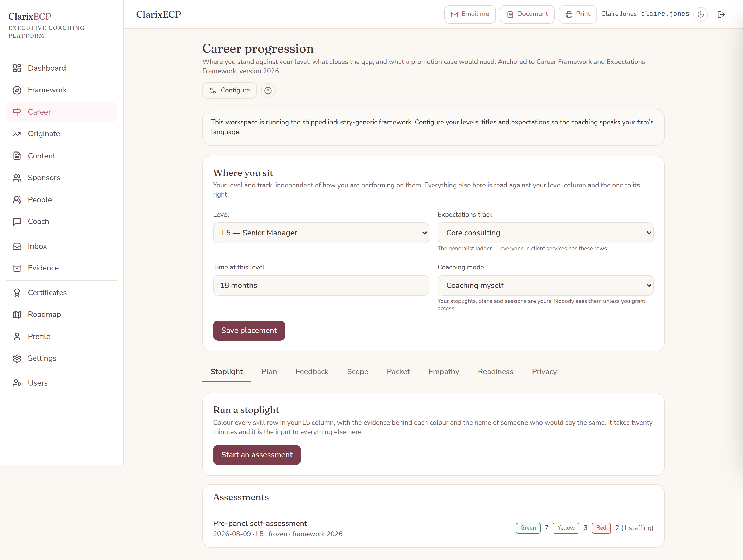The height and width of the screenshot is (560, 743).
Task: Click the Time at this level field
Action: pos(321,285)
